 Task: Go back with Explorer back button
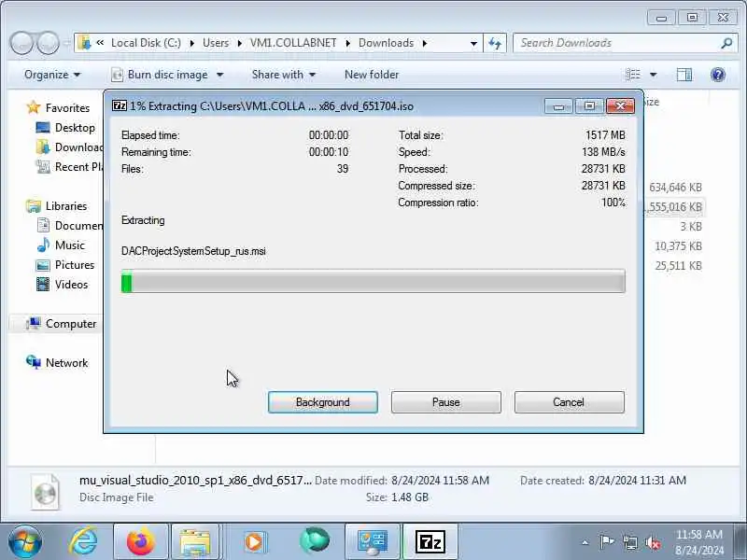pos(21,43)
